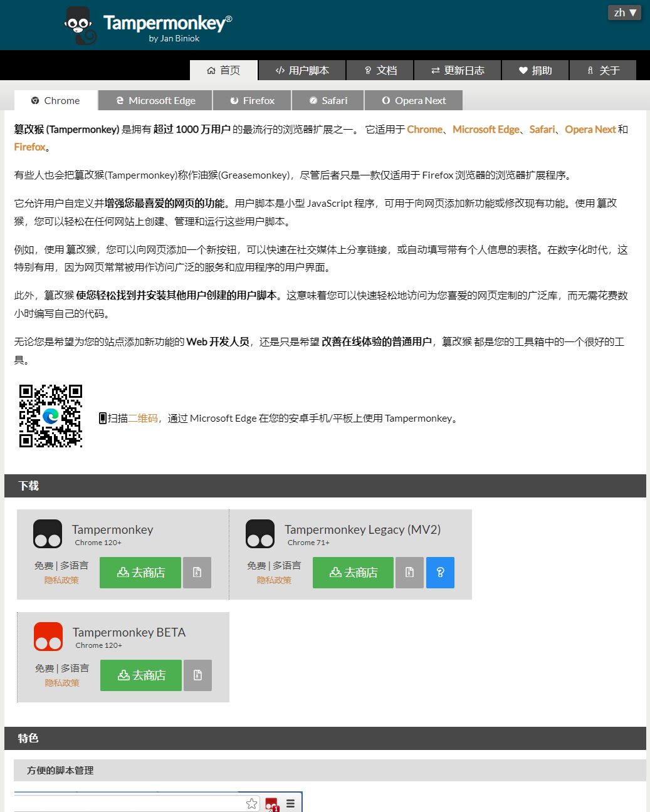Click 去商店 for Tampermonkey BETA

coord(141,675)
